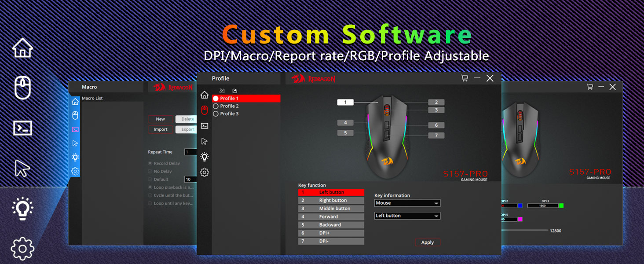Select the Profile 3 radio button
The image size is (644, 264).
[216, 114]
